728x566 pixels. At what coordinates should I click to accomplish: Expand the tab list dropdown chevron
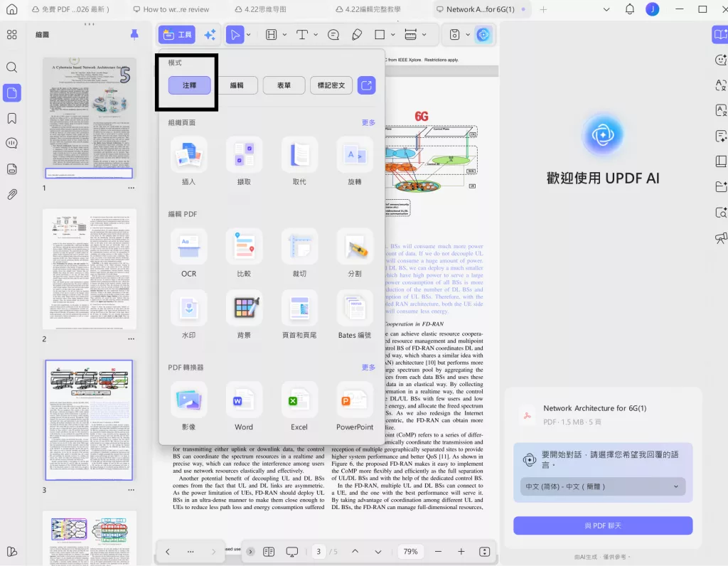tap(606, 9)
